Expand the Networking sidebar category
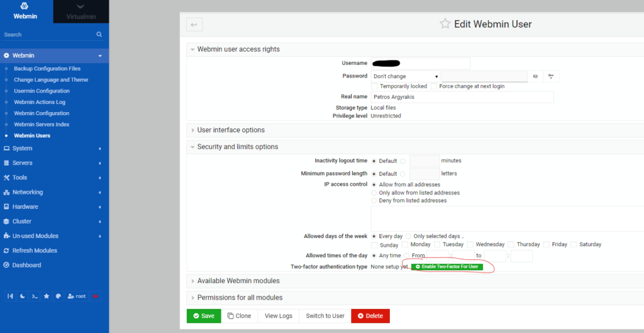644x333 pixels. coord(54,192)
